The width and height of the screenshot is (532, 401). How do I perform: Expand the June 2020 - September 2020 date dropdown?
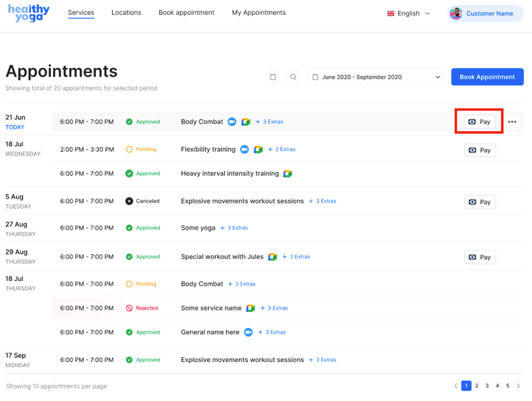click(376, 77)
